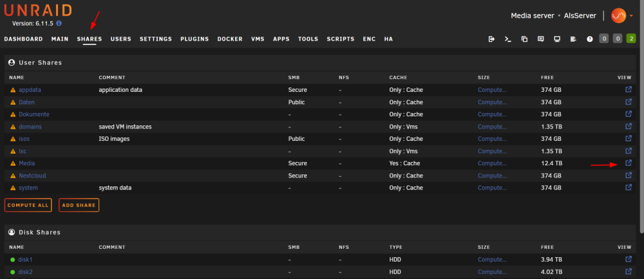This screenshot has height=279, width=644.
Task: Browse the Nextcloud share via its view icon
Action: (x=629, y=175)
